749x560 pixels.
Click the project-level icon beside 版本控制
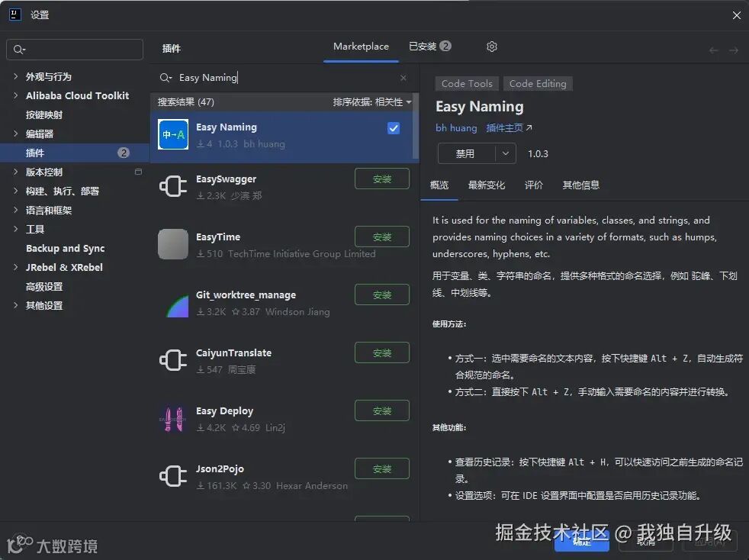coord(139,172)
